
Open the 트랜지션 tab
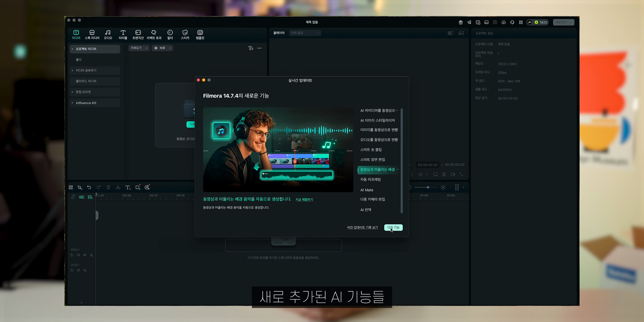(138, 35)
